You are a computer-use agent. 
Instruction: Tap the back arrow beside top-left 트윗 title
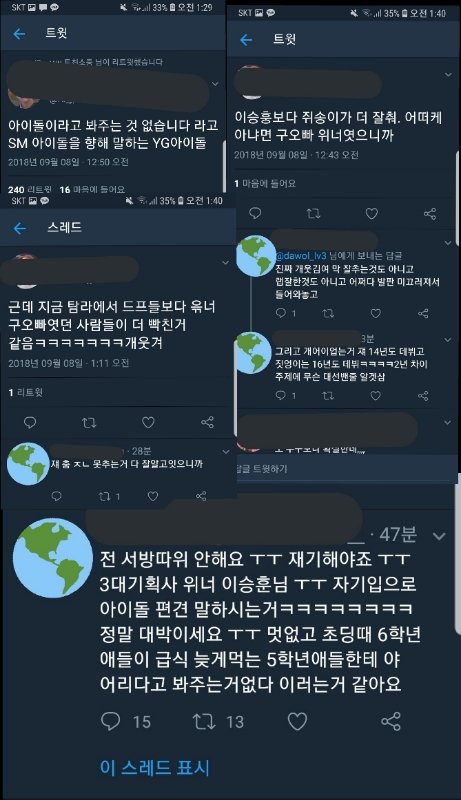pyautogui.click(x=19, y=34)
